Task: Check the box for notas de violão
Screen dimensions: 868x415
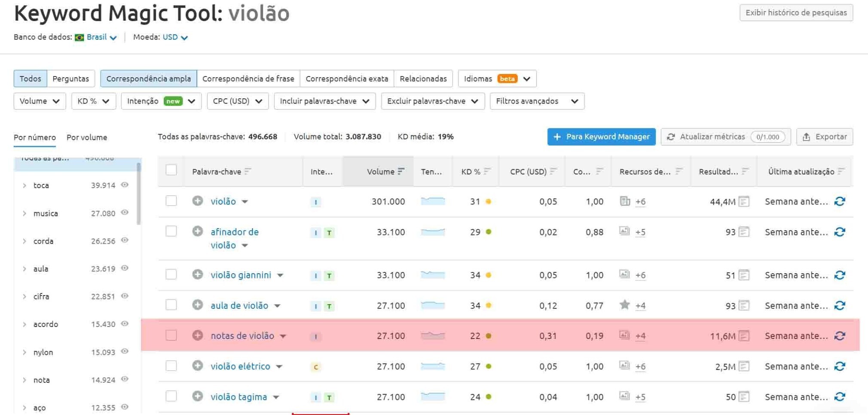Action: [171, 336]
